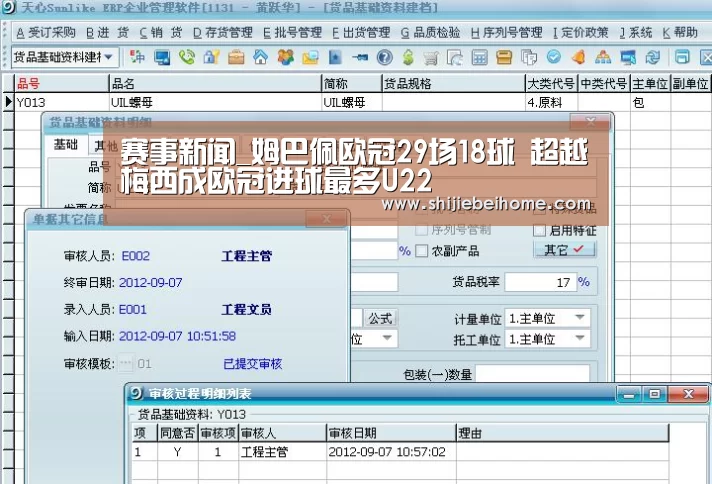Open the H 序列号管理 menu
The width and height of the screenshot is (712, 484).
click(x=506, y=33)
